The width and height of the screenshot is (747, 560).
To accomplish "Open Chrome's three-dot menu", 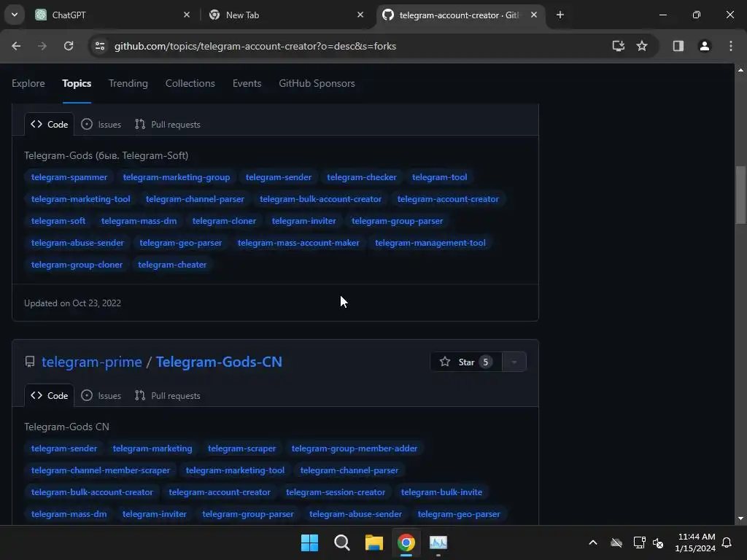I will [731, 46].
